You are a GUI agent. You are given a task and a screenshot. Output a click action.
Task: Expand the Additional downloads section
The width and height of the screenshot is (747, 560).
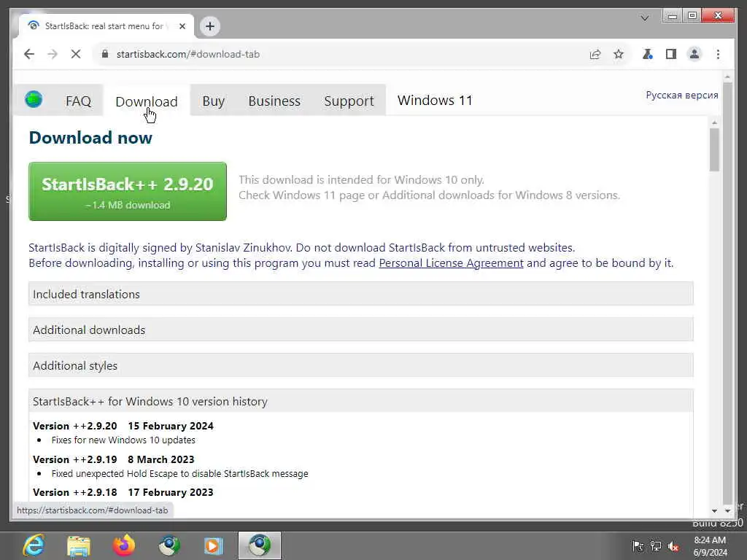coord(360,330)
